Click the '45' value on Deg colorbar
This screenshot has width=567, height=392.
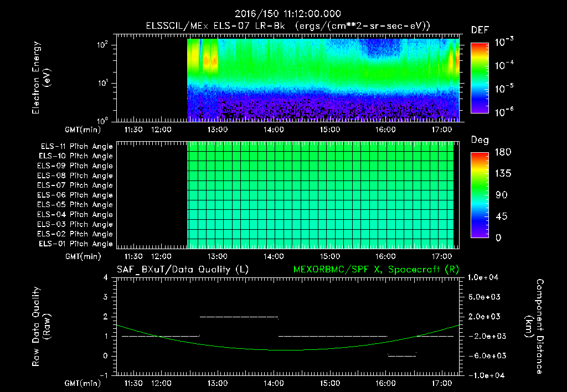[x=501, y=216]
